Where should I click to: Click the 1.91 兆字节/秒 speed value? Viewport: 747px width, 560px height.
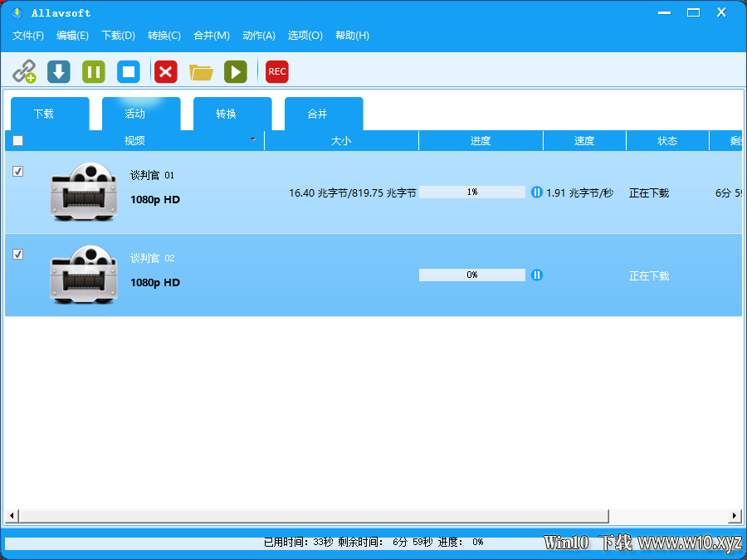tap(580, 192)
